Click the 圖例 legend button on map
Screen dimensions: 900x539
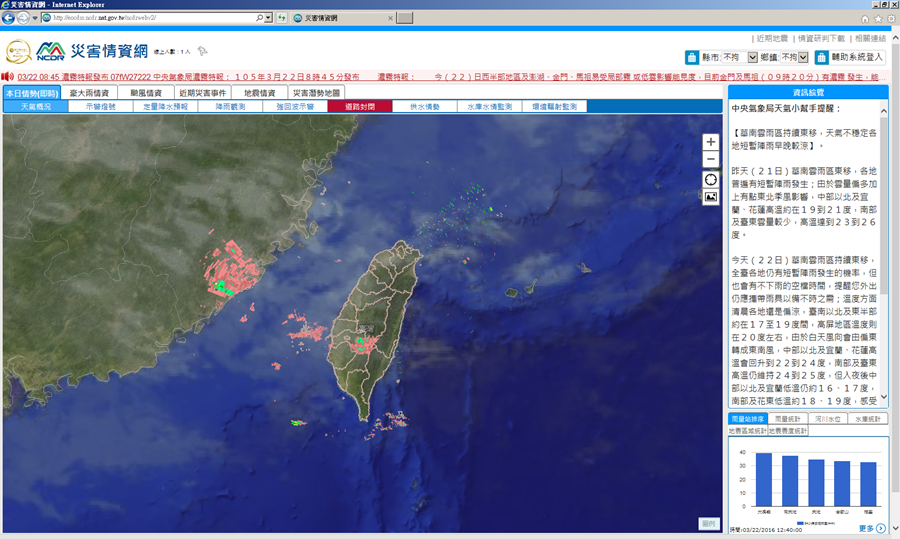click(x=709, y=524)
